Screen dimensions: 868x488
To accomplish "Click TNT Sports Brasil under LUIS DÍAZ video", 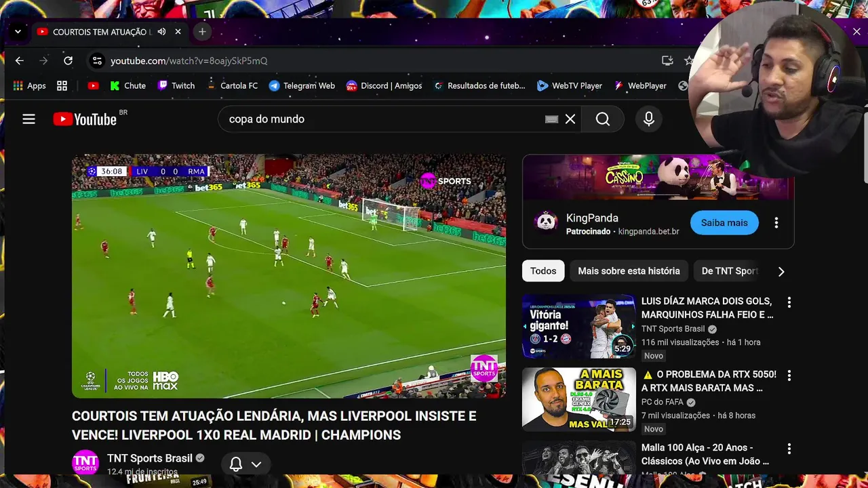I will pos(673,329).
